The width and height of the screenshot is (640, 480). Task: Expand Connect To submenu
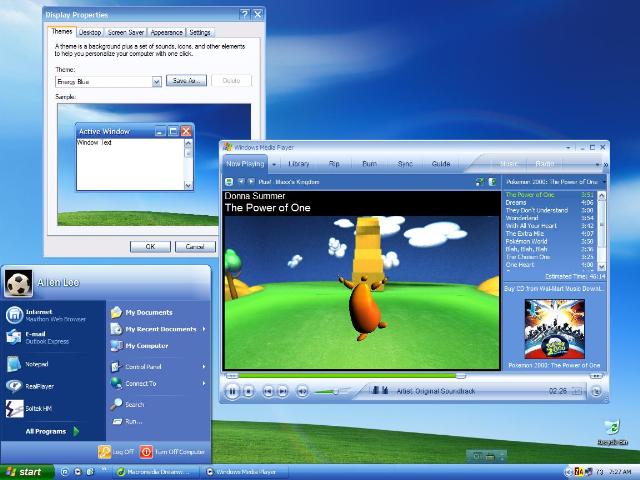[158, 384]
